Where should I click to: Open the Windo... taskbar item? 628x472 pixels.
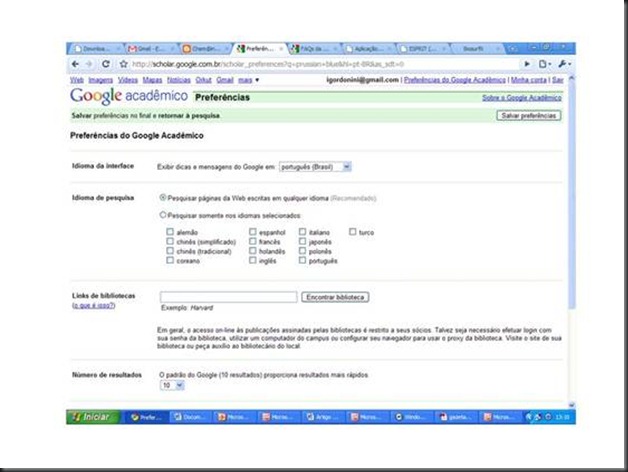click(x=410, y=417)
